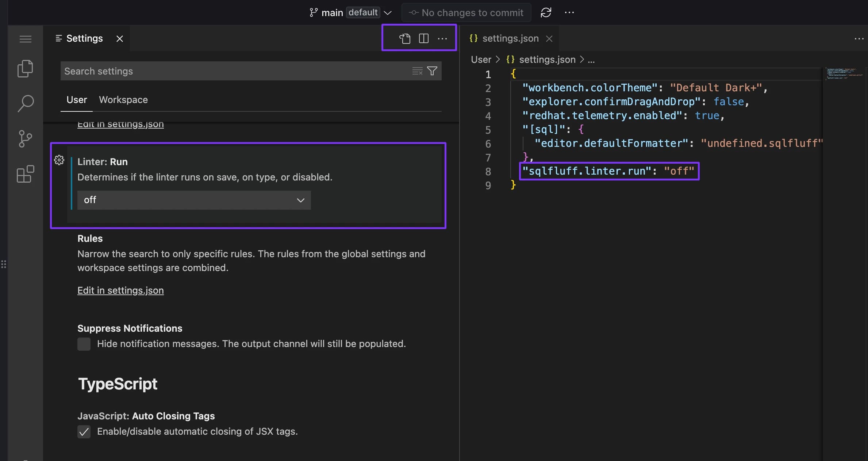Click the 'User' breadcrumb segment
The width and height of the screenshot is (868, 461).
[x=481, y=60]
